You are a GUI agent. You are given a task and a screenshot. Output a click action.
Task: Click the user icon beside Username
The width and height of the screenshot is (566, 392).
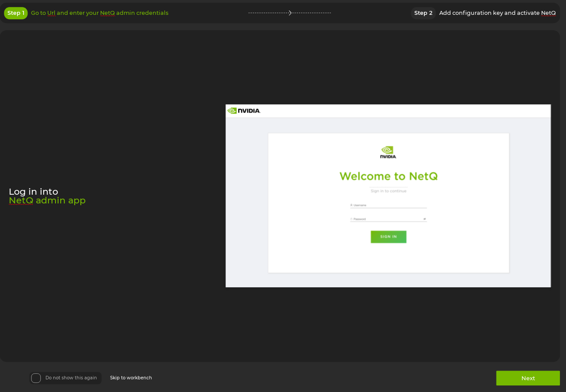351,205
